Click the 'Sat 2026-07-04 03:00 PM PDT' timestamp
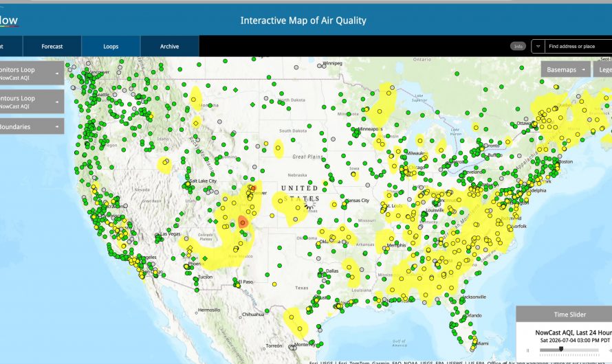 pos(575,340)
